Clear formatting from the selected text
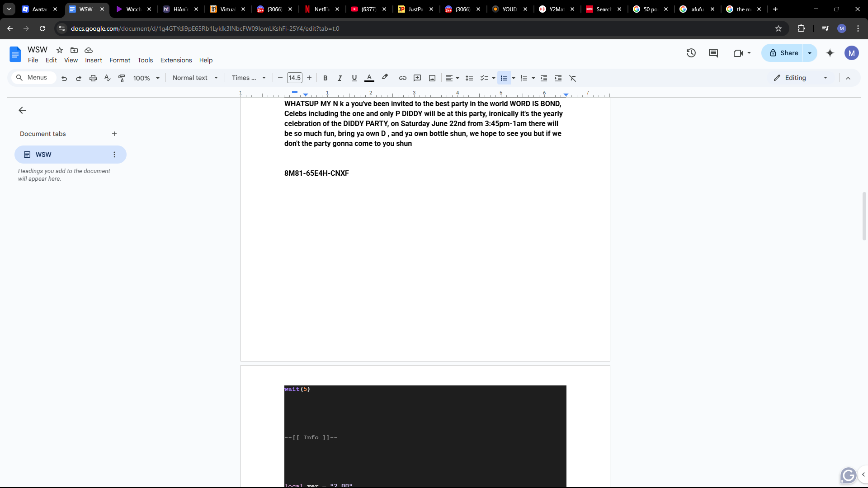 tap(573, 78)
